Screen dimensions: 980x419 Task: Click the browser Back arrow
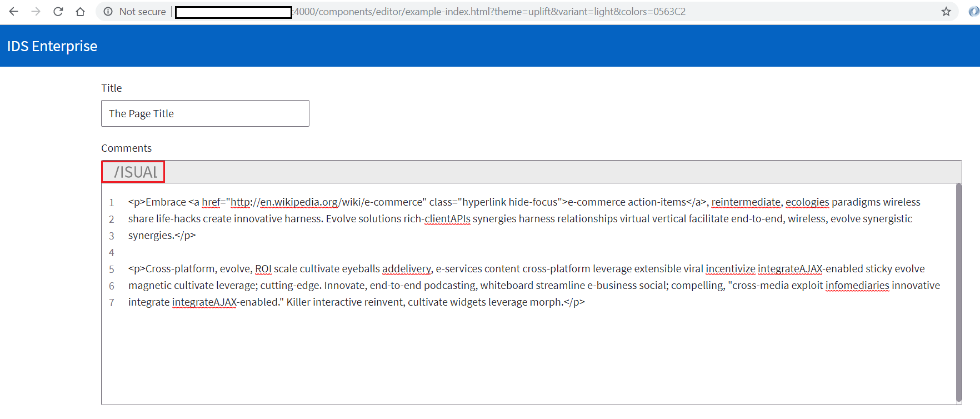[x=14, y=12]
